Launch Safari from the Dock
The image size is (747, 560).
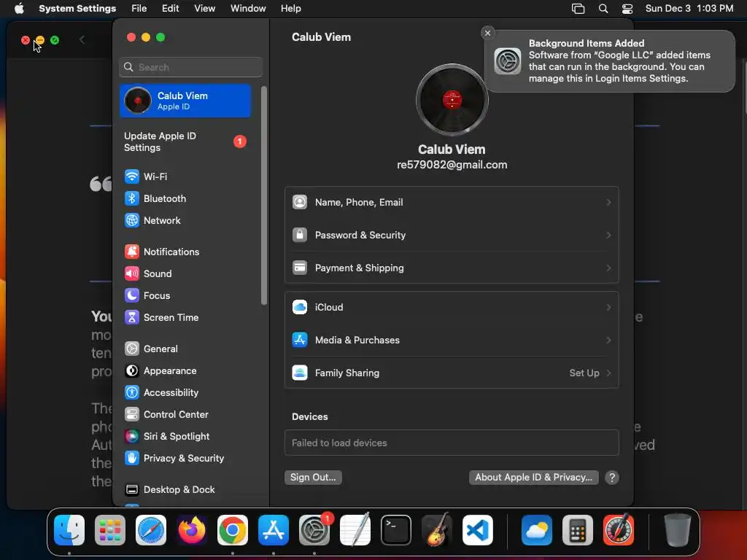pos(151,530)
